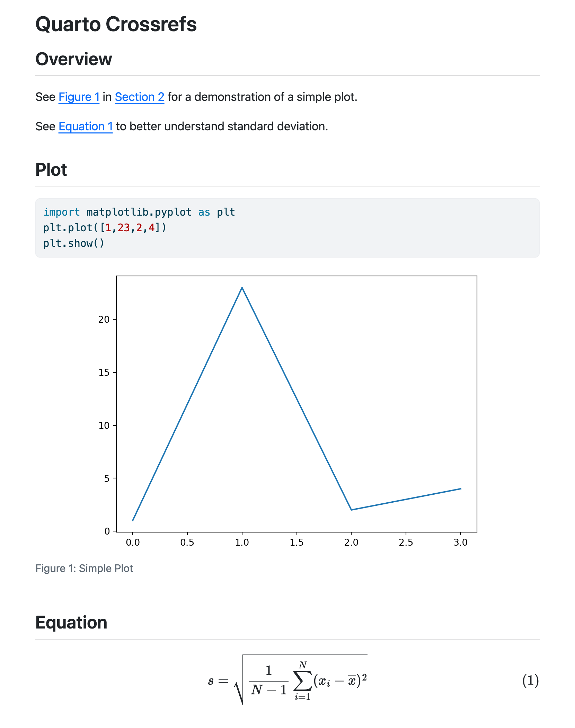Place cursor on plt.show() code line
575x728 pixels.
[x=73, y=243]
